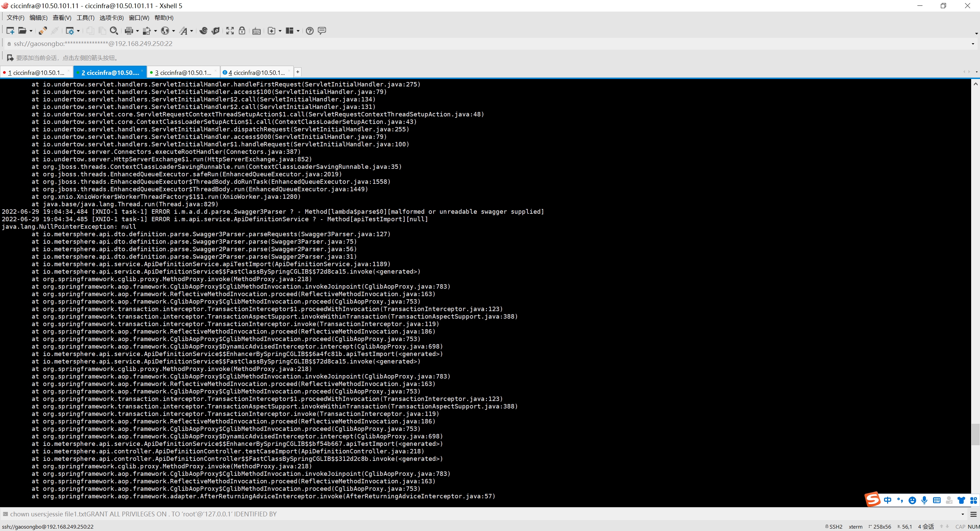Click Sogou voice input microphone
This screenshot has height=531, width=980.
pyautogui.click(x=925, y=500)
